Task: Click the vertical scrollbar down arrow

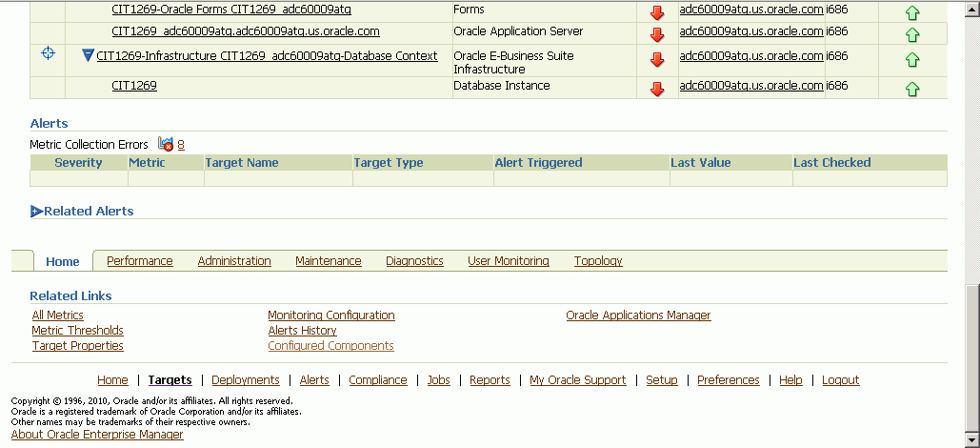Action: point(973,439)
